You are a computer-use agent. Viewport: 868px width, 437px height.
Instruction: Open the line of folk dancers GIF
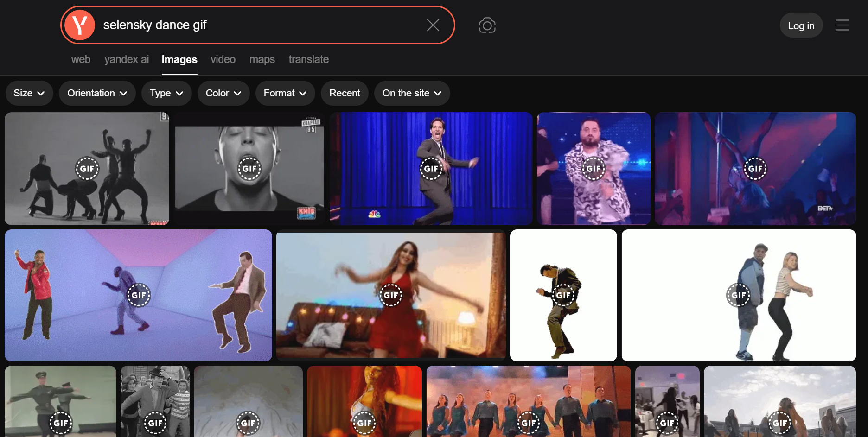pyautogui.click(x=529, y=401)
